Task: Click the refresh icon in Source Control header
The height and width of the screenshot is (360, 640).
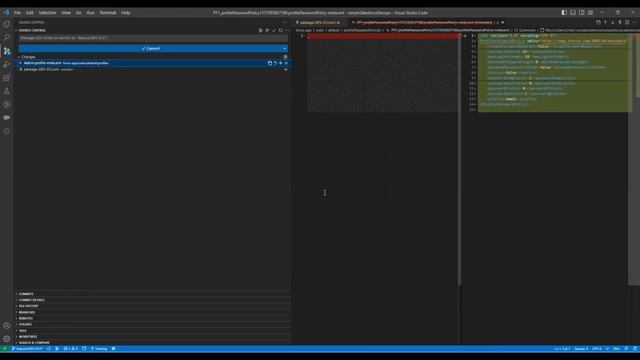Action: 281,30
